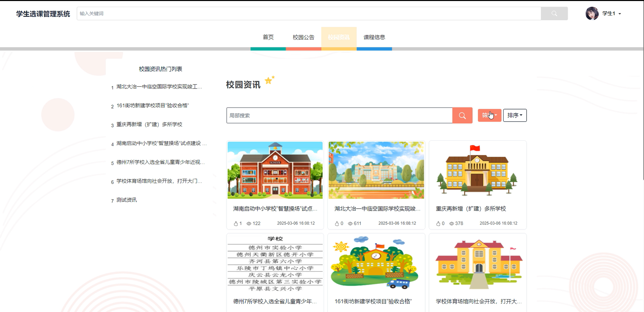Viewport: 644px width, 312px height.
Task: Select the 校园资讯 tab
Action: click(x=339, y=37)
